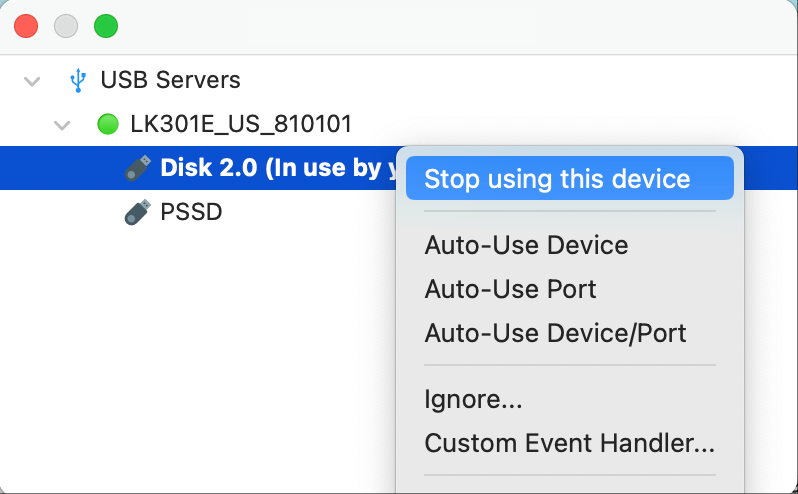This screenshot has width=798, height=494.
Task: Maximize the window with the green button
Action: 106,26
